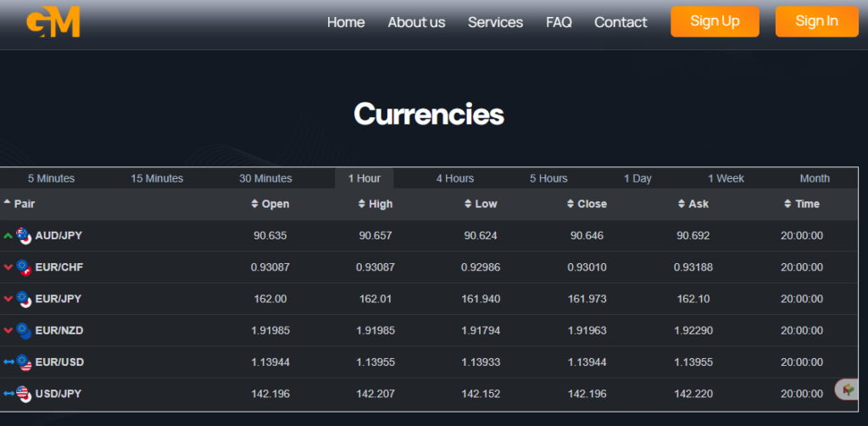The height and width of the screenshot is (426, 868).
Task: Click the USD/JPY currency flag icon
Action: point(24,394)
